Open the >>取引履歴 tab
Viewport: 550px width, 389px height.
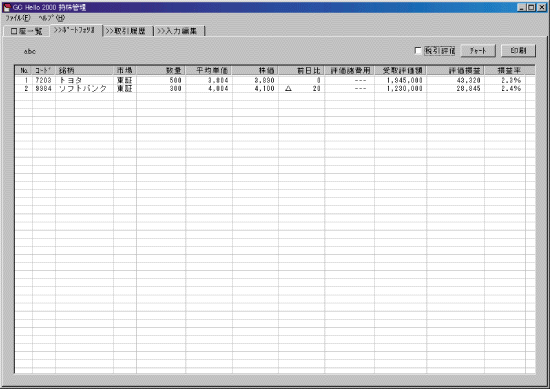(x=128, y=31)
